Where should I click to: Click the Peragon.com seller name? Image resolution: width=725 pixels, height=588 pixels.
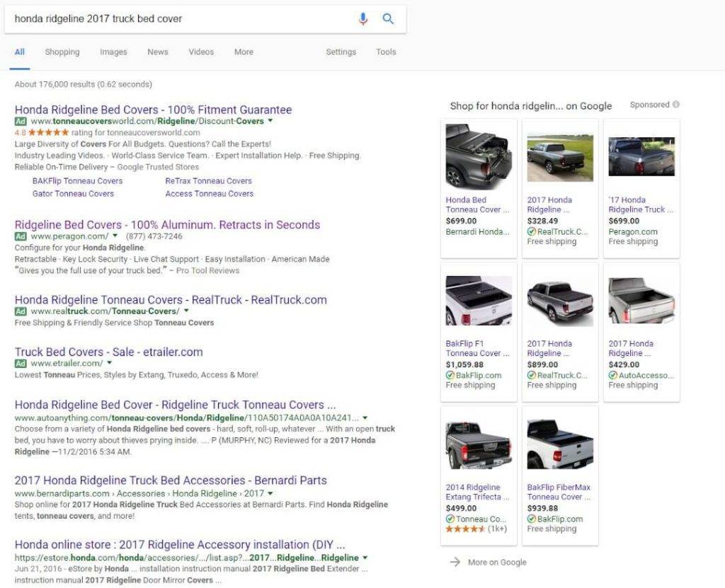(x=633, y=231)
